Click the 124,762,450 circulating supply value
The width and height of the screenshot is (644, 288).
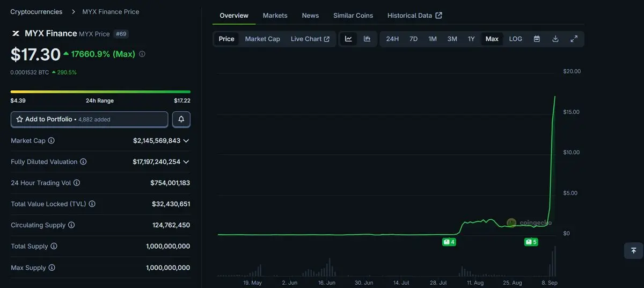click(171, 225)
